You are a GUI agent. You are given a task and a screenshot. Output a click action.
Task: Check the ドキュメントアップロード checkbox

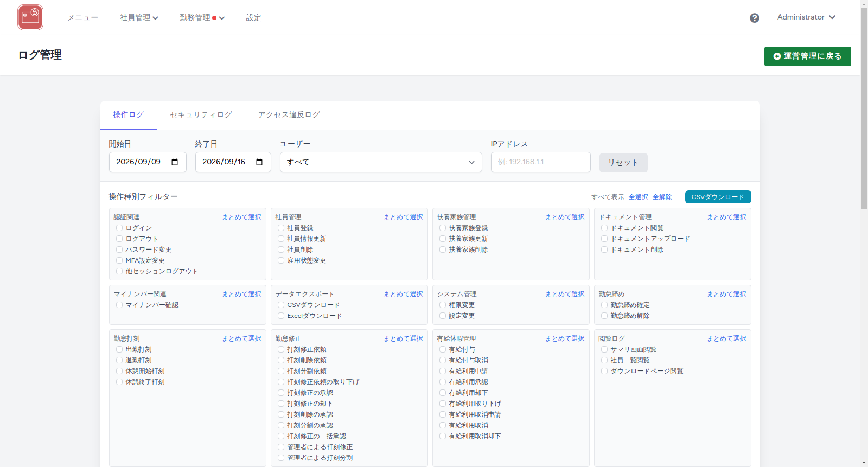click(x=604, y=239)
